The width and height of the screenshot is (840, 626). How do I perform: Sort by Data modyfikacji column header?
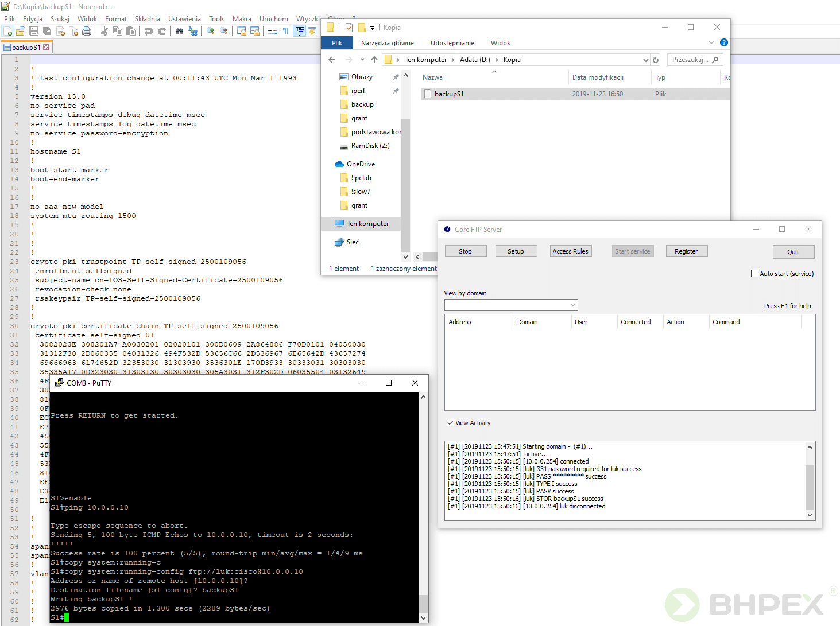(x=598, y=77)
